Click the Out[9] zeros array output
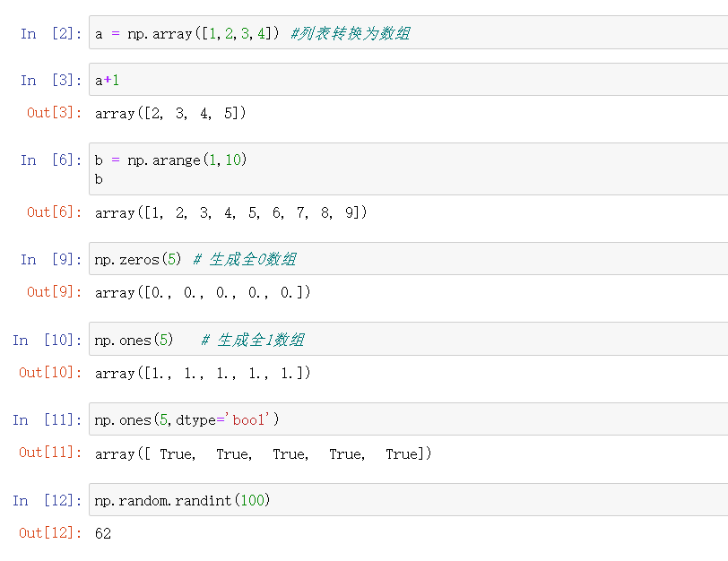 pos(203,293)
